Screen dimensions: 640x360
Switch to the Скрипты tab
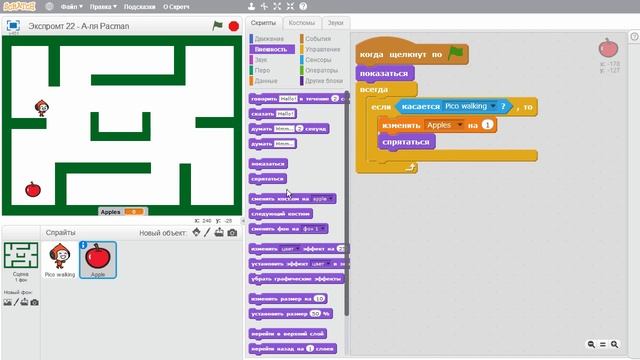click(x=263, y=23)
